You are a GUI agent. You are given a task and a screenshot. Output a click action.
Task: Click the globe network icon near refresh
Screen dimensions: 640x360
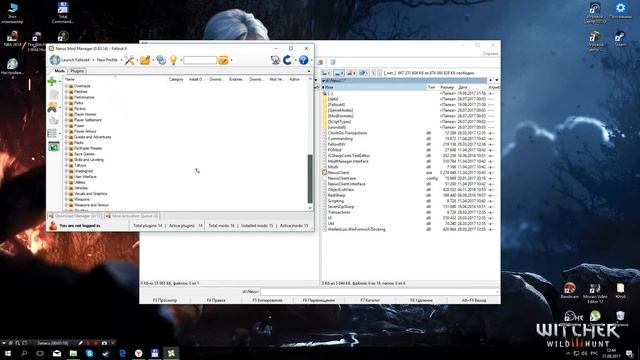(275, 60)
